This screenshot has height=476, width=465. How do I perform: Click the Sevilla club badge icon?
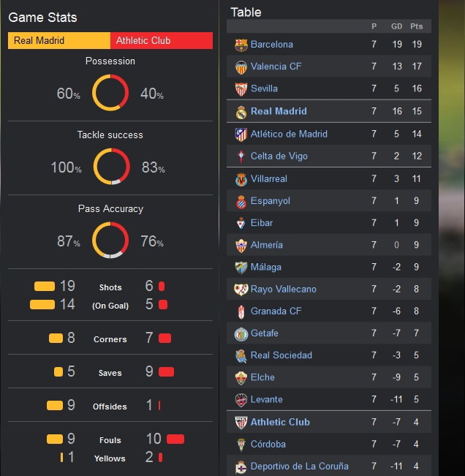point(241,89)
